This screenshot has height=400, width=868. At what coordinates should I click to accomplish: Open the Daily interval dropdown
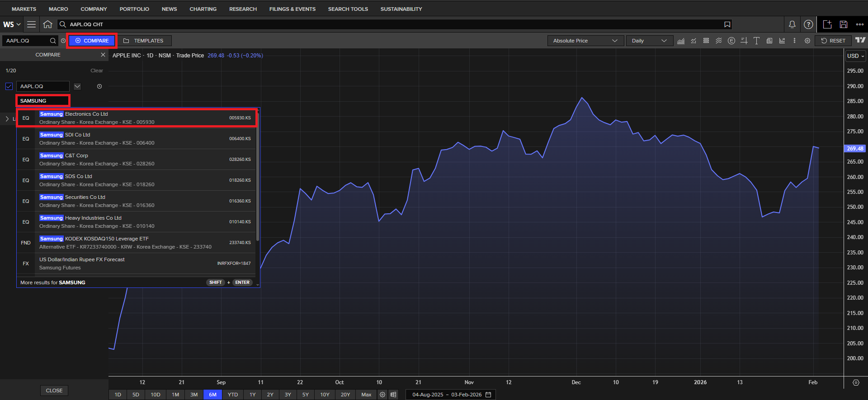point(650,41)
